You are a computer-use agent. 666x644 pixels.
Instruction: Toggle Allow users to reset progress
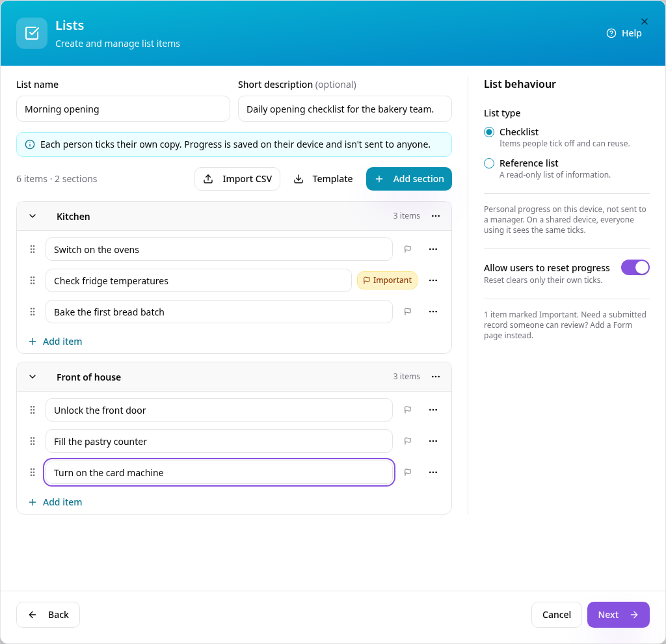click(635, 267)
